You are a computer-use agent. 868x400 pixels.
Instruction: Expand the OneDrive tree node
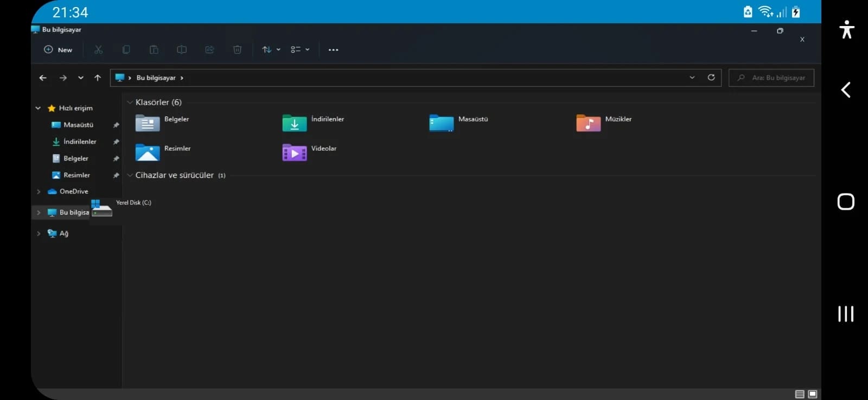click(x=38, y=191)
